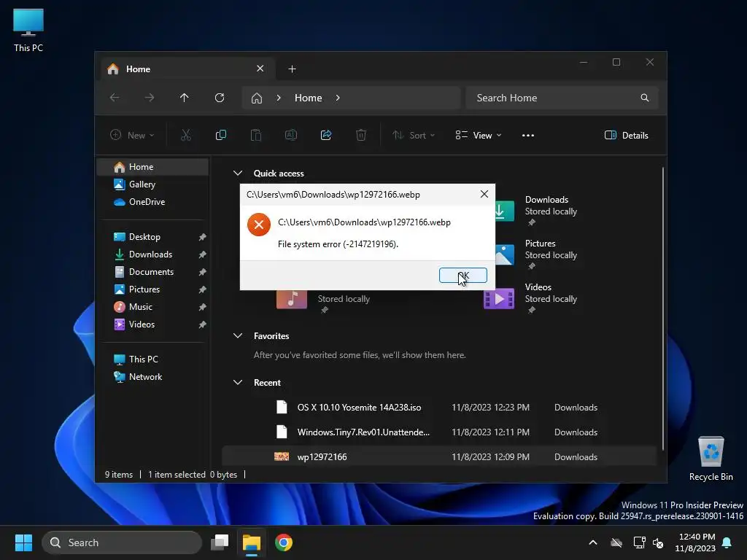Click File Explorer taskbar icon
Viewport: 747px width, 560px height.
[x=252, y=542]
